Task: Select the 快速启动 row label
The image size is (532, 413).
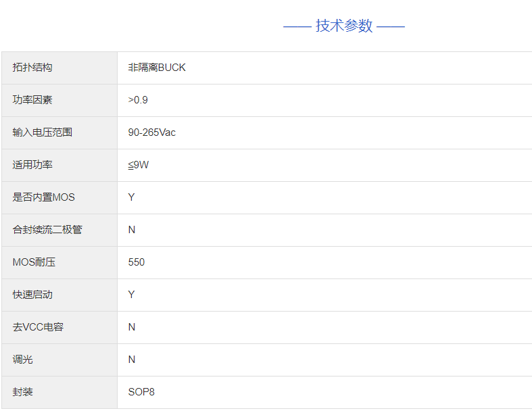Action: coord(32,295)
